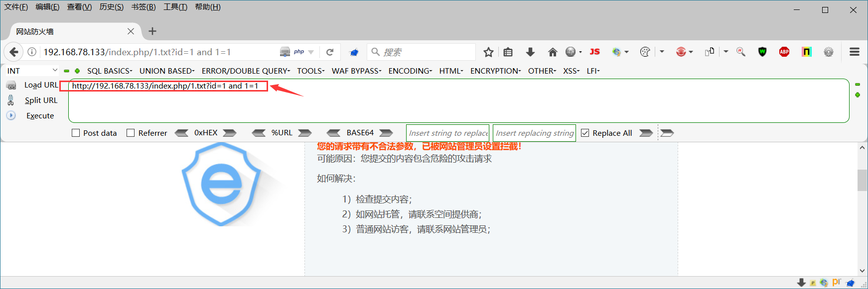Open the 编辑(E) menu
This screenshot has width=868, height=289.
[x=47, y=7]
